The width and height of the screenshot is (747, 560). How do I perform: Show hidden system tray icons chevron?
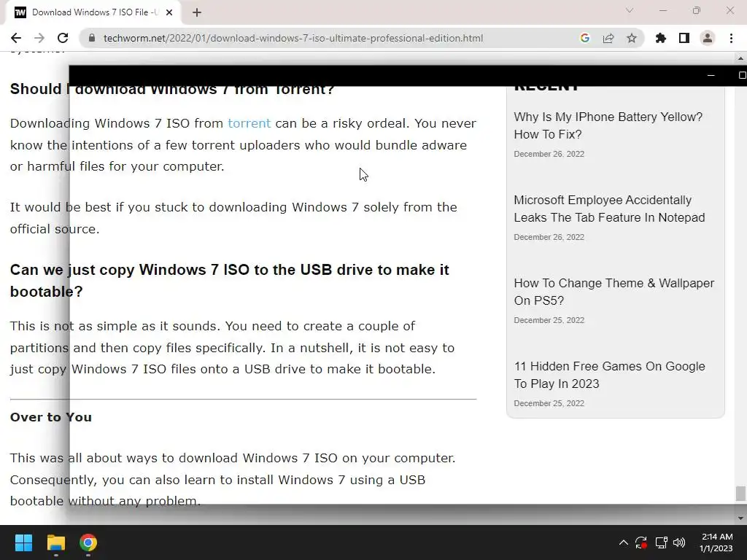623,542
